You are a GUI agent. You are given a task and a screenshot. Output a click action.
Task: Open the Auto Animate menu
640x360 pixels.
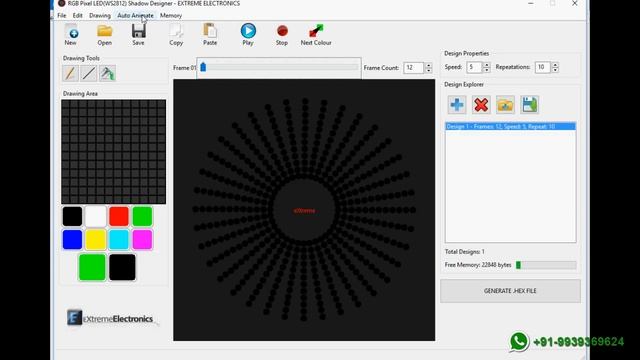(136, 16)
